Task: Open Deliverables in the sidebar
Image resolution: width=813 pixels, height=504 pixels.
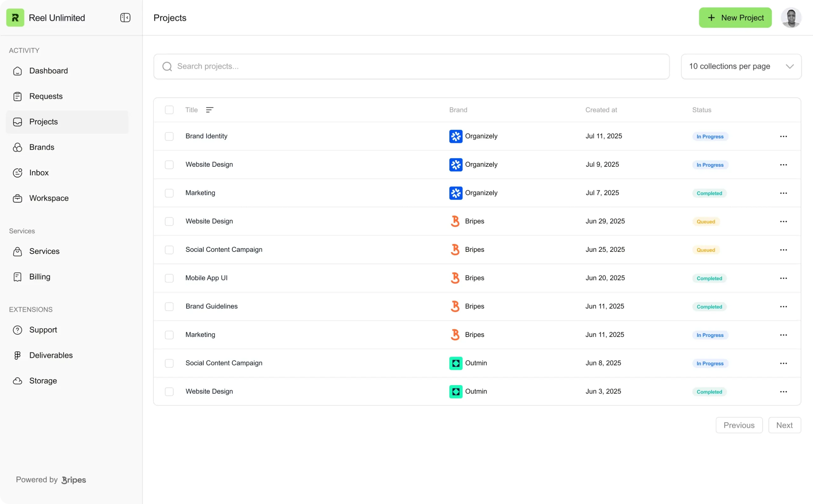Action: coord(67,355)
